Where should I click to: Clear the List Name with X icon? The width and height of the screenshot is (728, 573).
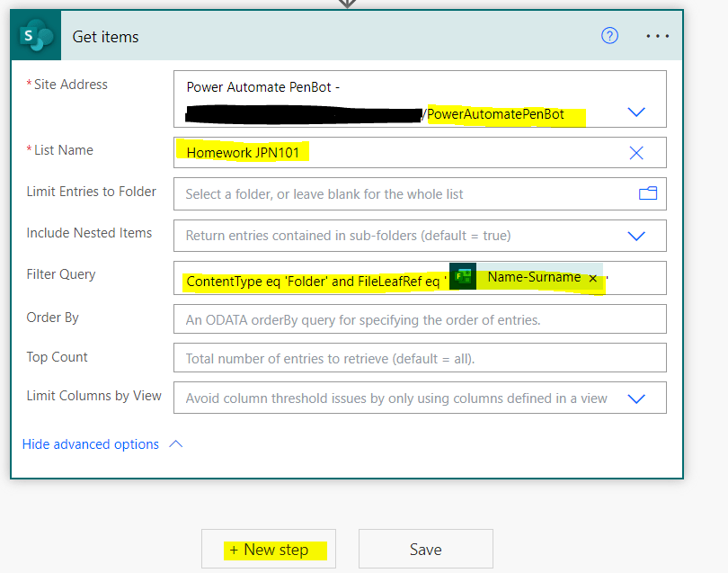tap(636, 153)
